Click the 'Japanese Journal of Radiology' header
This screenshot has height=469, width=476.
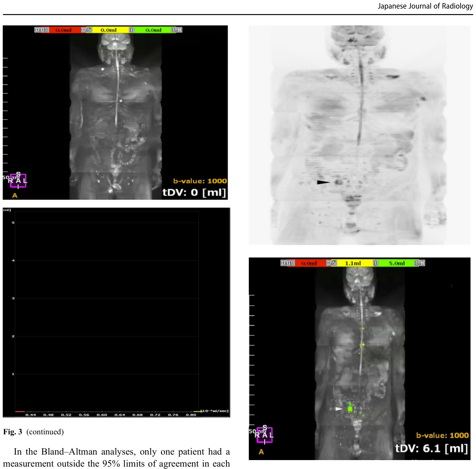tap(425, 6)
